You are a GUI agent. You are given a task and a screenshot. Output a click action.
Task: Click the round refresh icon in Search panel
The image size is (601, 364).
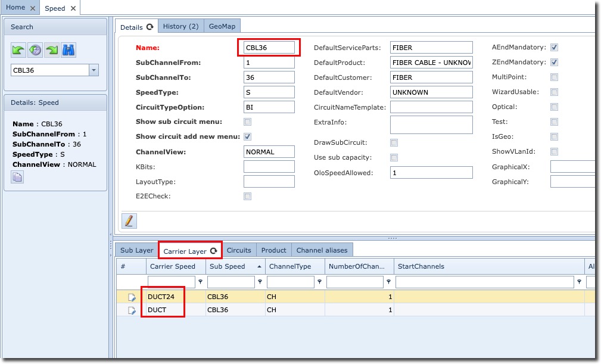[35, 50]
